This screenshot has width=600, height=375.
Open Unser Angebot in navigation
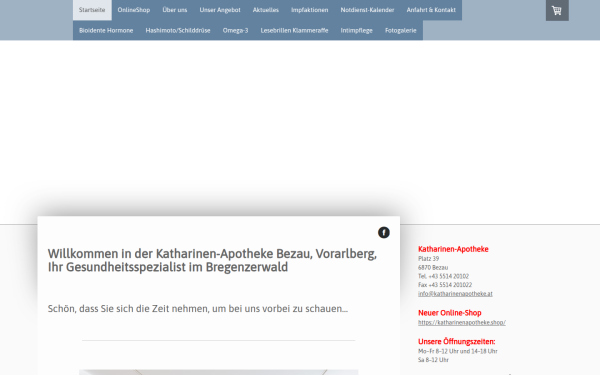click(x=220, y=10)
